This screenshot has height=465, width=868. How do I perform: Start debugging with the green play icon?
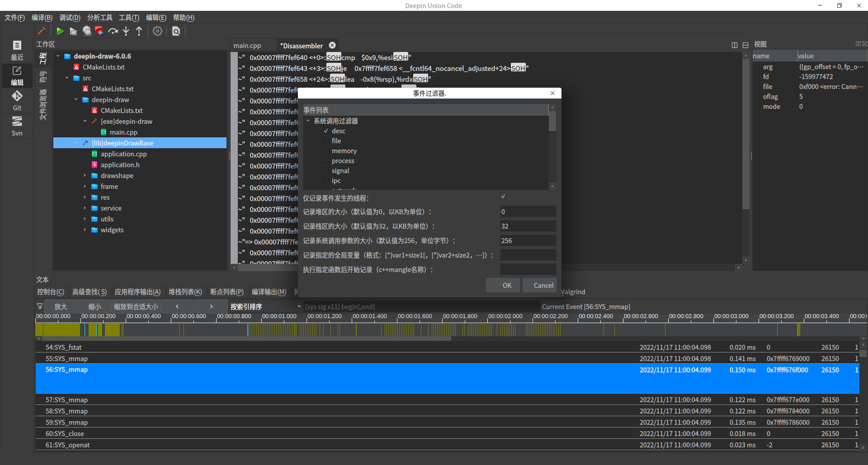pyautogui.click(x=60, y=31)
